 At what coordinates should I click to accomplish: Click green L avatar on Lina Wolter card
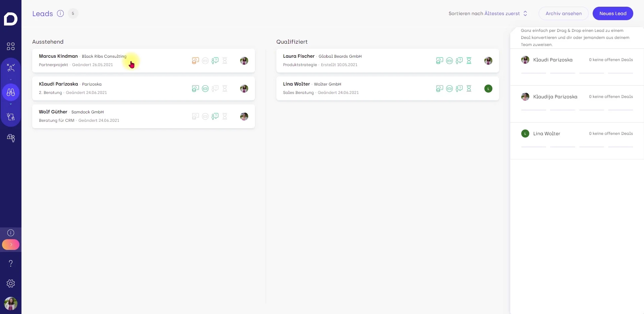pyautogui.click(x=488, y=89)
